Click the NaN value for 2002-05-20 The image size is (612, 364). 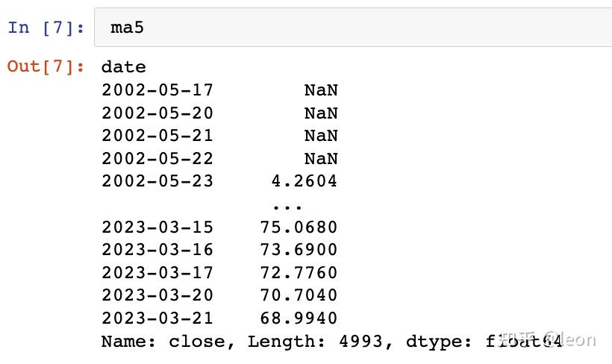pos(321,113)
